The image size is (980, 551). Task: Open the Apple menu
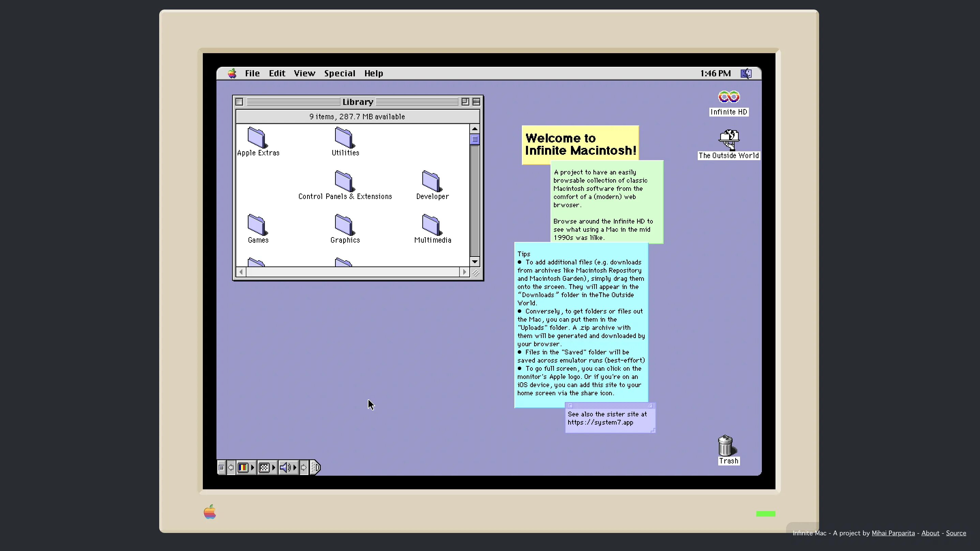(x=232, y=73)
